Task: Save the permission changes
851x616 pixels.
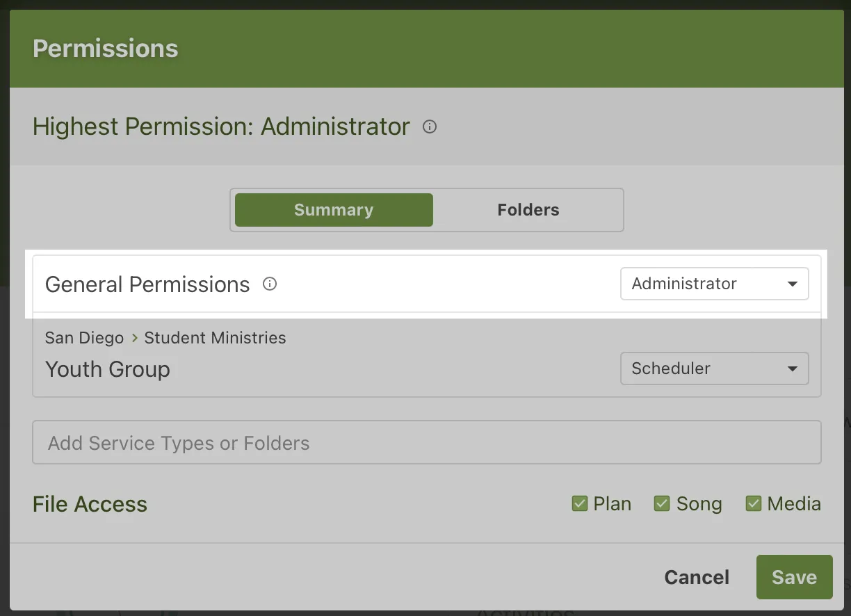Action: (x=794, y=577)
